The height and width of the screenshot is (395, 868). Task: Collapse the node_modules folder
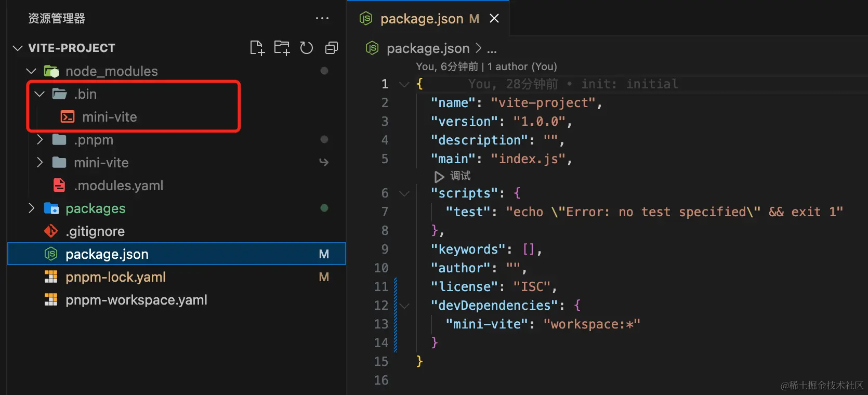click(x=31, y=71)
